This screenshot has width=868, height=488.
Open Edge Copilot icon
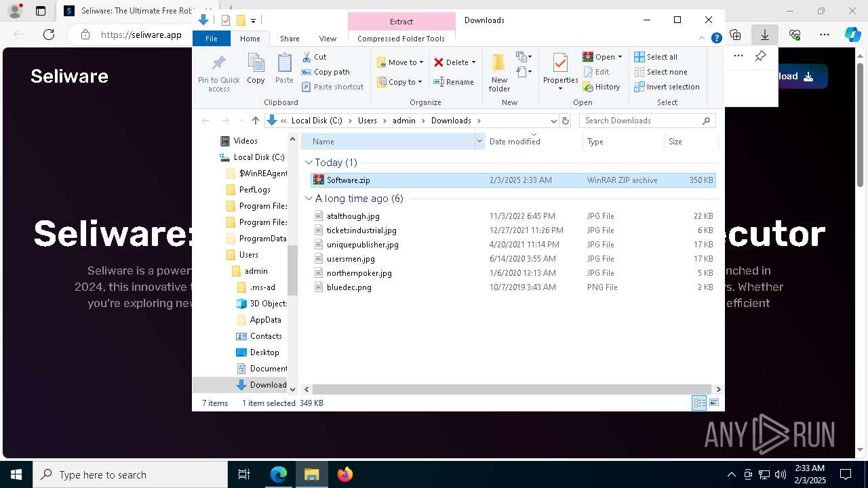pyautogui.click(x=852, y=35)
